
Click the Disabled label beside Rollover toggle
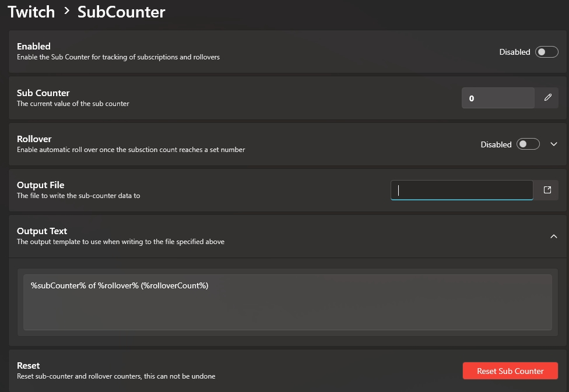coord(496,144)
